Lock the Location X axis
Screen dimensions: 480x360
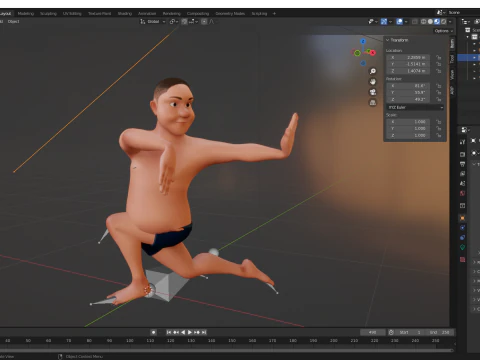(x=438, y=57)
